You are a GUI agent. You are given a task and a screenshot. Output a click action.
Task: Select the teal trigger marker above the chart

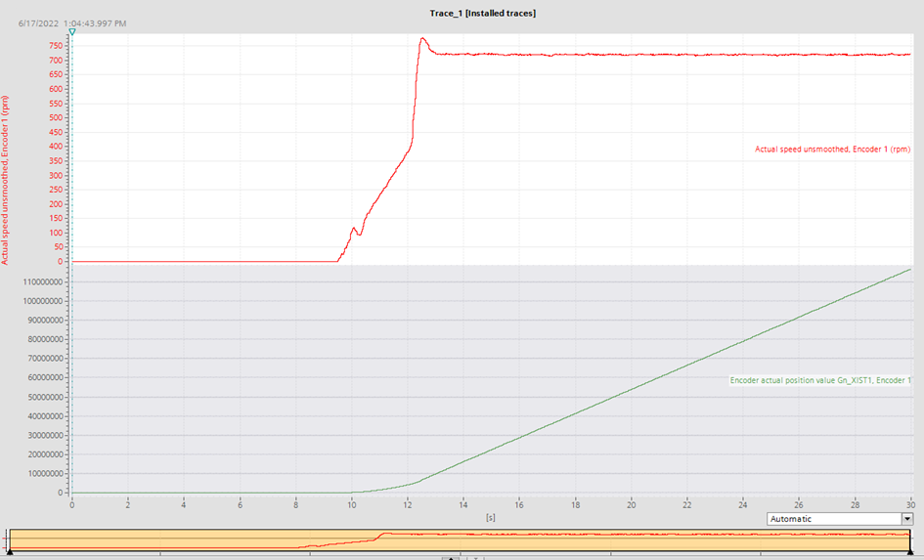72,32
